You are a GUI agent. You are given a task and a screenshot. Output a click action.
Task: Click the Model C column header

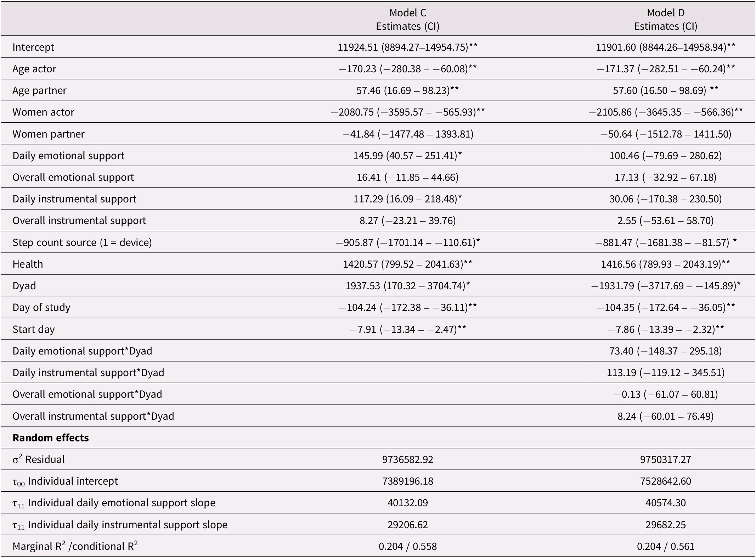[407, 19]
